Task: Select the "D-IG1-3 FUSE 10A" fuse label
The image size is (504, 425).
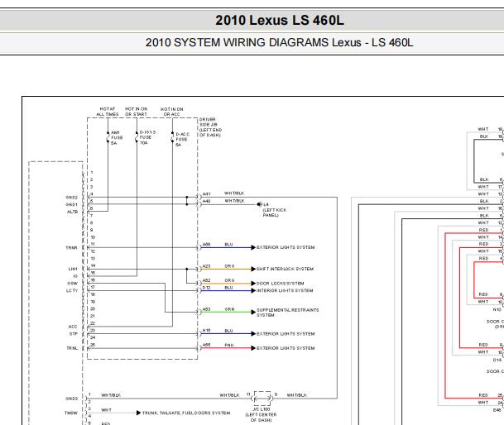Action: click(147, 137)
